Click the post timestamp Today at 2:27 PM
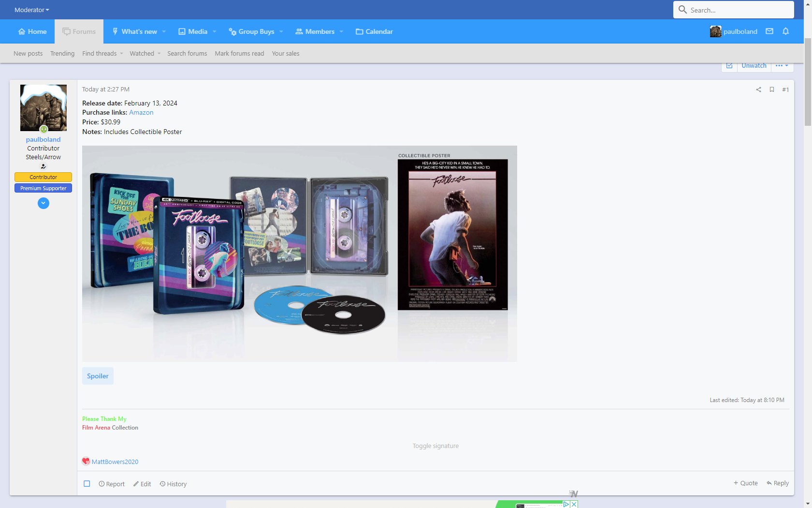Screen dimensions: 812x508 106,90
